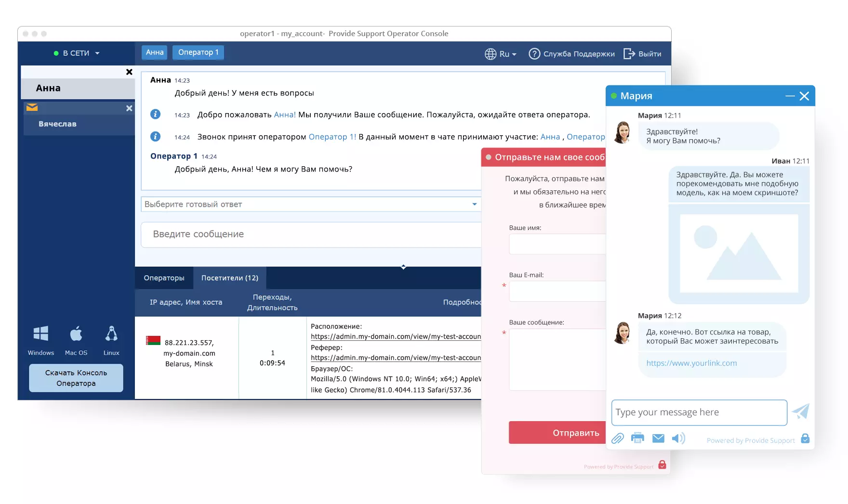Click Мария's avatar next to the 12:12 message
Image resolution: width=848 pixels, height=504 pixels.
[x=622, y=333]
